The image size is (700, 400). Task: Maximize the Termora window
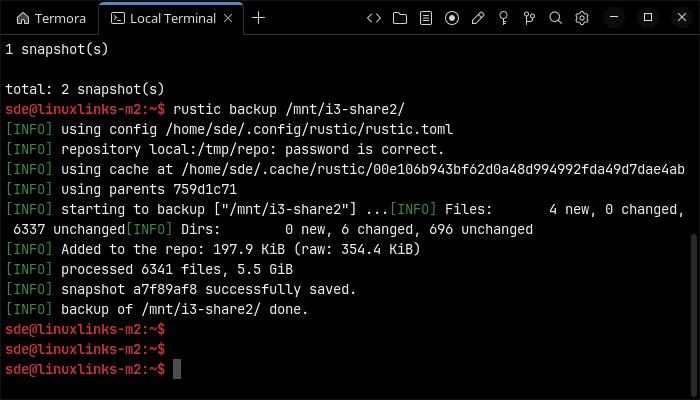coord(648,18)
